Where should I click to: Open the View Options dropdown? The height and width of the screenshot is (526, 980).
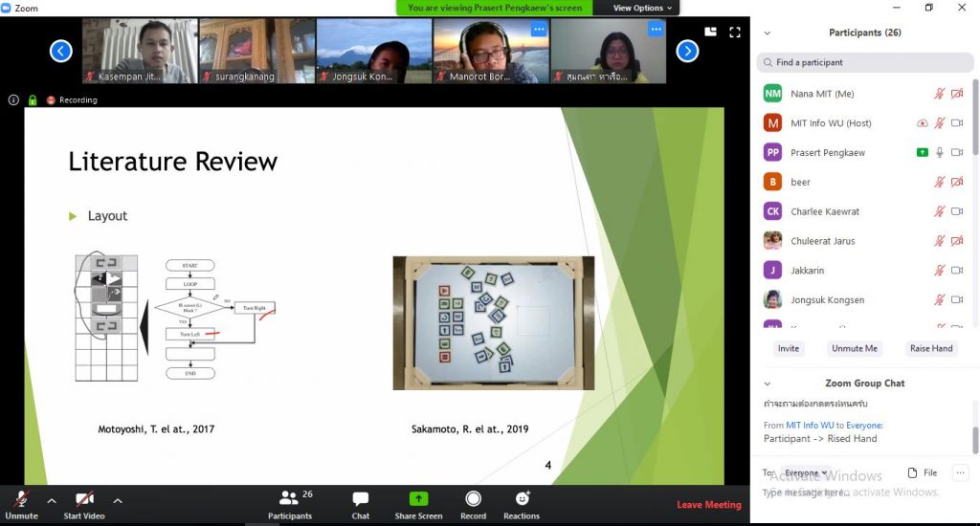(643, 8)
